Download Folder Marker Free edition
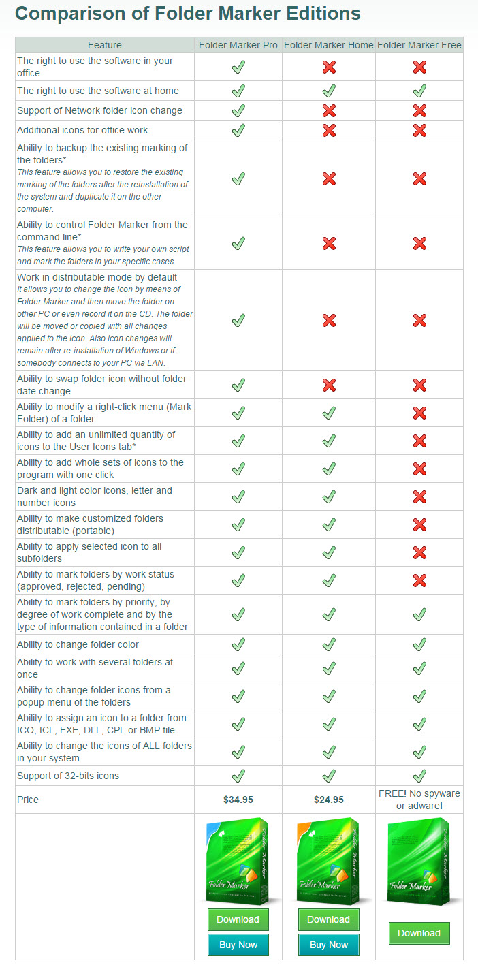478x980 pixels. click(419, 933)
